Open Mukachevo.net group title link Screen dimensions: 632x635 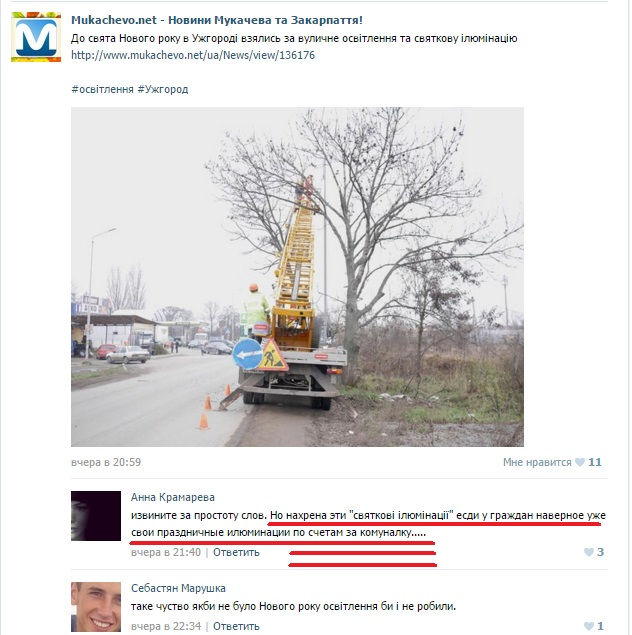tap(217, 20)
